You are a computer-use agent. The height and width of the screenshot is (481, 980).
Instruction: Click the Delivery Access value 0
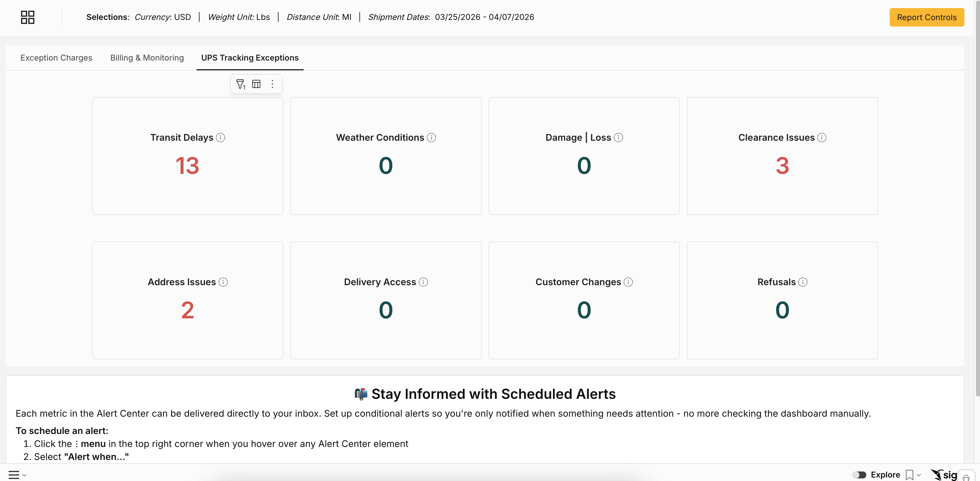pos(386,310)
